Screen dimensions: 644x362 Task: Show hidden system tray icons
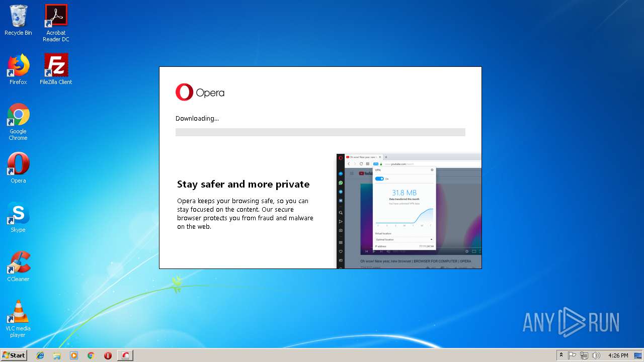click(561, 355)
